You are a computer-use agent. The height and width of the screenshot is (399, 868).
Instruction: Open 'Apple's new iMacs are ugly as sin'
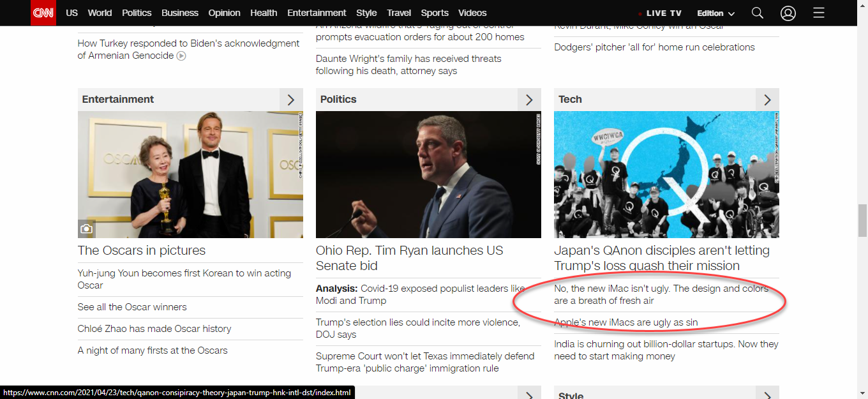(x=626, y=322)
